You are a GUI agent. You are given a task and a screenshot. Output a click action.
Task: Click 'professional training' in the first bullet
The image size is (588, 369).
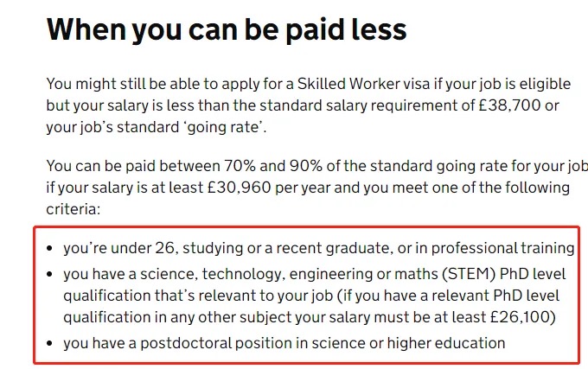(x=502, y=248)
